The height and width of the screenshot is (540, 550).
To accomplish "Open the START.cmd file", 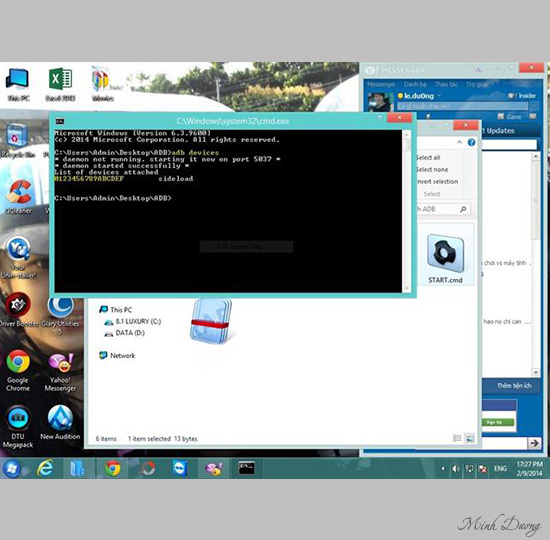I will click(x=445, y=259).
